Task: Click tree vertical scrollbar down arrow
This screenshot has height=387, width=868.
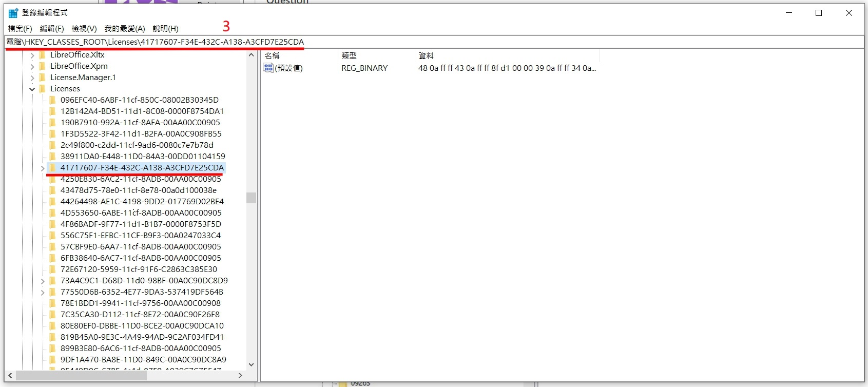Action: pos(251,364)
